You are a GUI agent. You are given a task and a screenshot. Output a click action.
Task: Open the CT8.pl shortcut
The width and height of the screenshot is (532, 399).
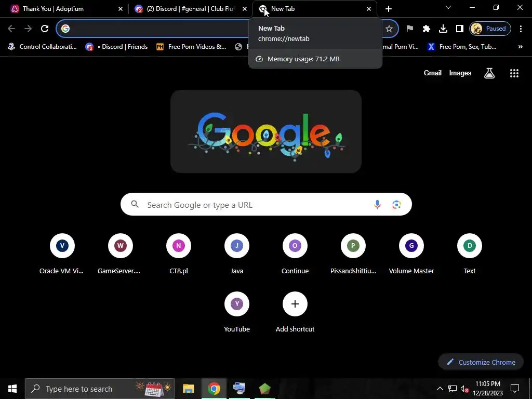[179, 254]
